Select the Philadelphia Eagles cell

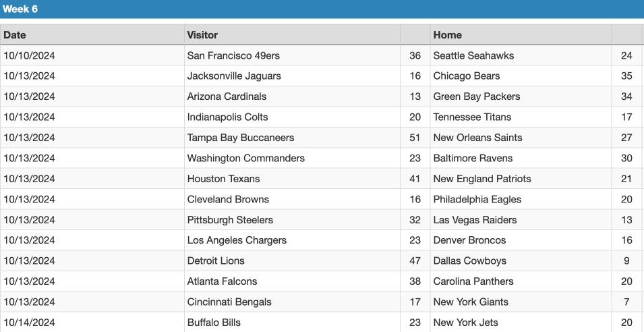pos(521,199)
